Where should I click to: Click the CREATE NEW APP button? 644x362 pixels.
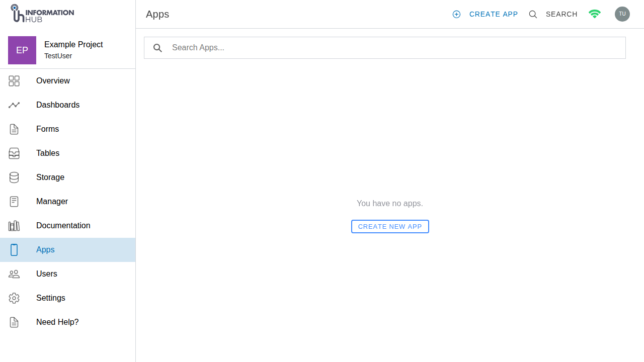tap(390, 227)
